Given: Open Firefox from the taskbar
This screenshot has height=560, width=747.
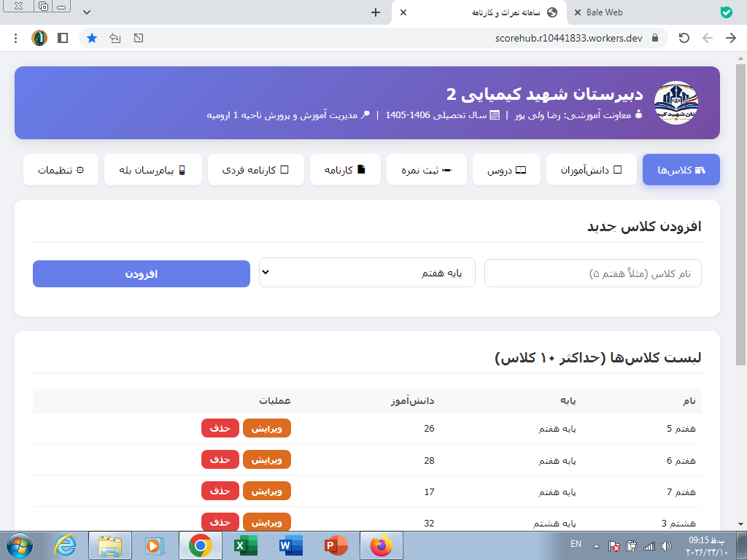Looking at the screenshot, I should [x=381, y=545].
